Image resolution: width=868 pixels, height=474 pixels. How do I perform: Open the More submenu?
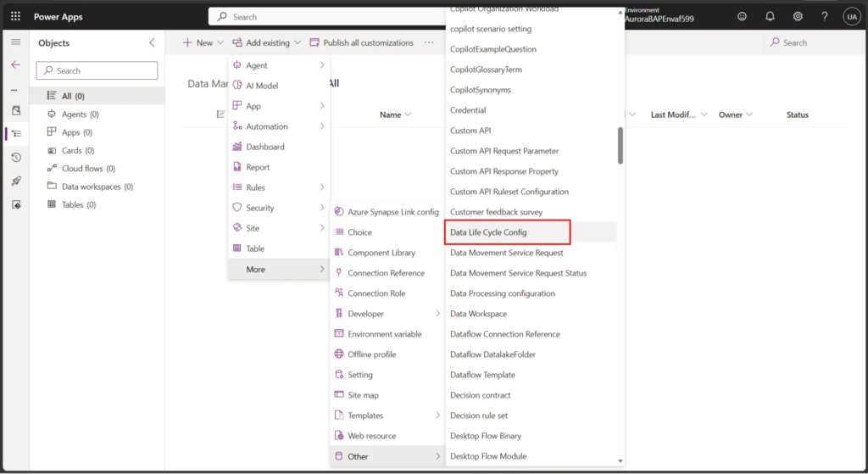(279, 269)
